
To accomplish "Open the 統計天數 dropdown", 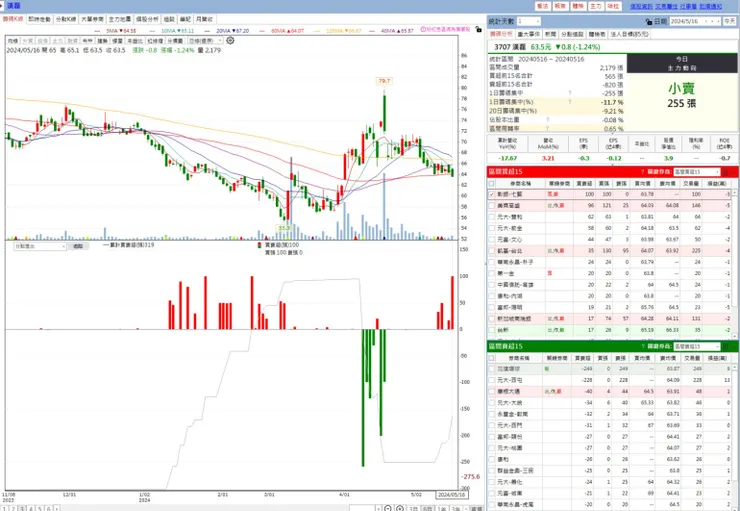I will 528,22.
